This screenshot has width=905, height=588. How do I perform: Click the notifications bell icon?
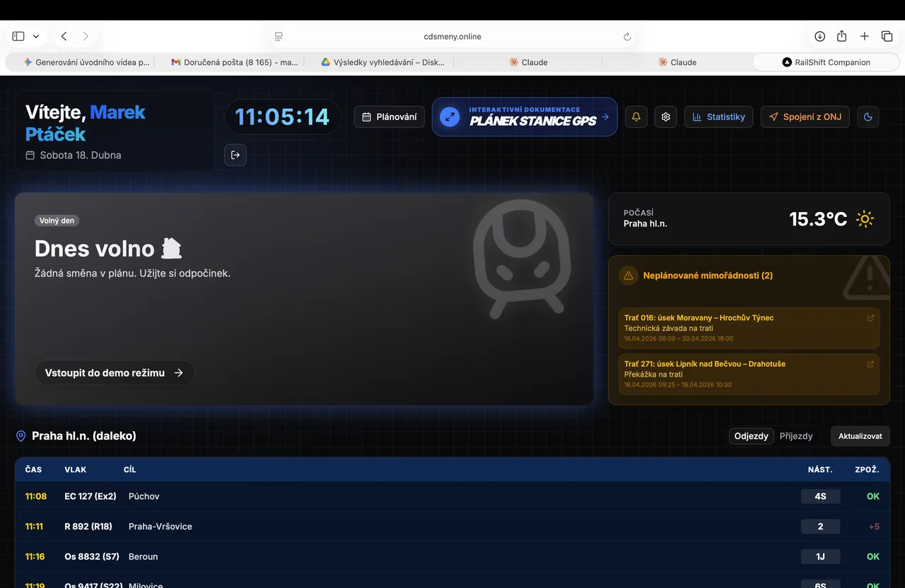tap(636, 117)
